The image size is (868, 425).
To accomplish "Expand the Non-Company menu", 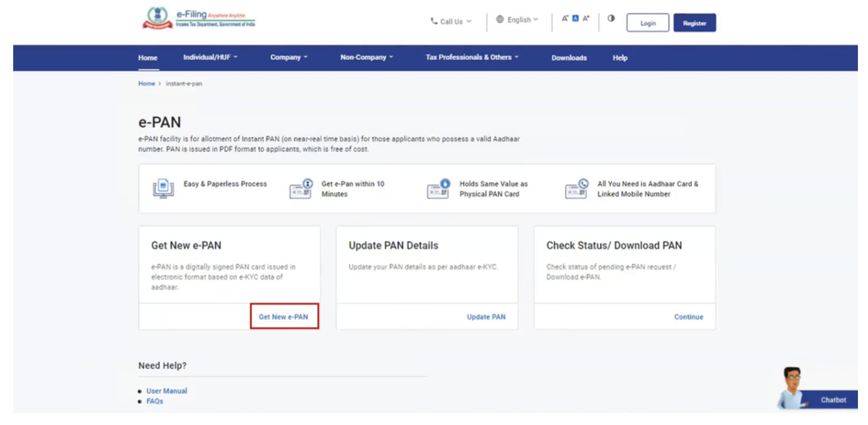I will [367, 57].
